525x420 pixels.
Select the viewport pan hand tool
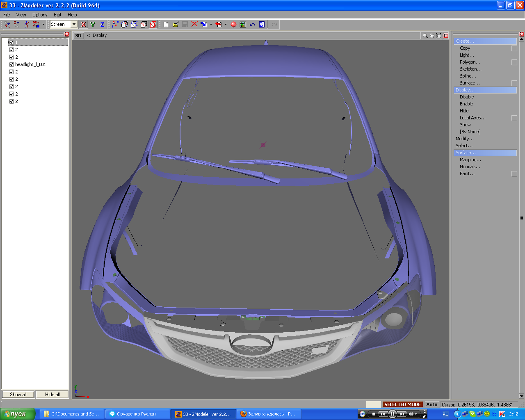432,36
